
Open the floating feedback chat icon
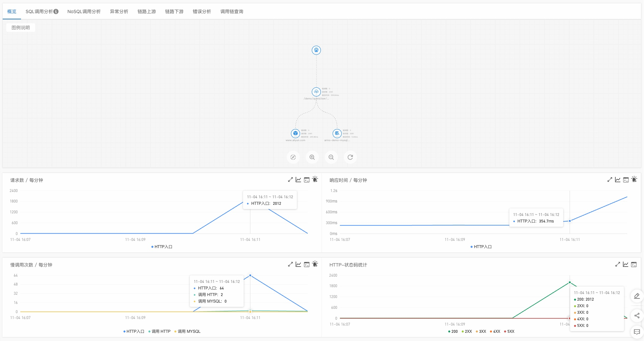pyautogui.click(x=637, y=332)
